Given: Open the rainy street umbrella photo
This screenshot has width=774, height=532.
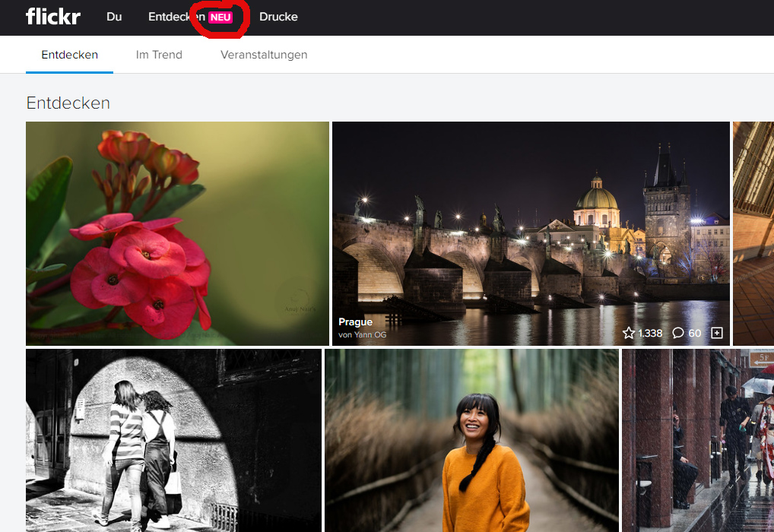Looking at the screenshot, I should click(697, 440).
